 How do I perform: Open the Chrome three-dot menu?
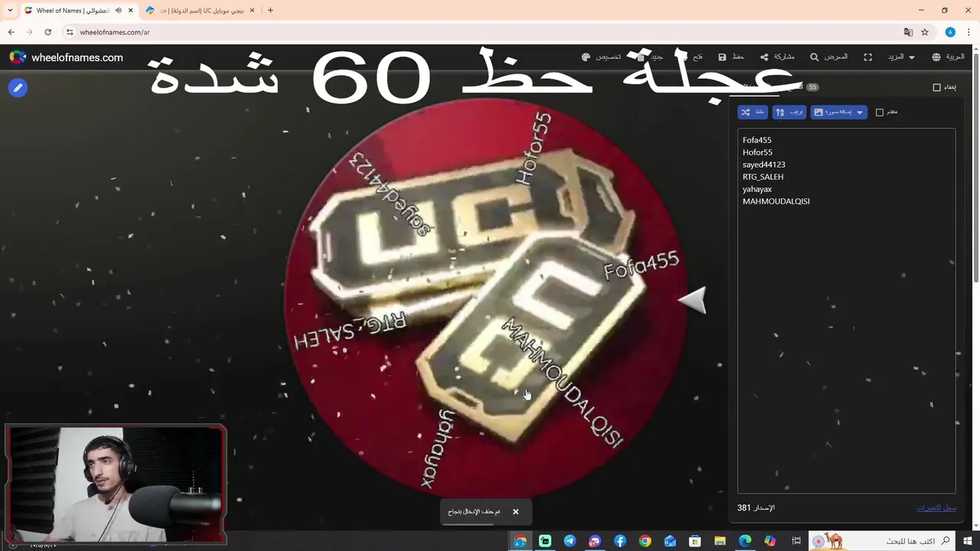coord(969,32)
